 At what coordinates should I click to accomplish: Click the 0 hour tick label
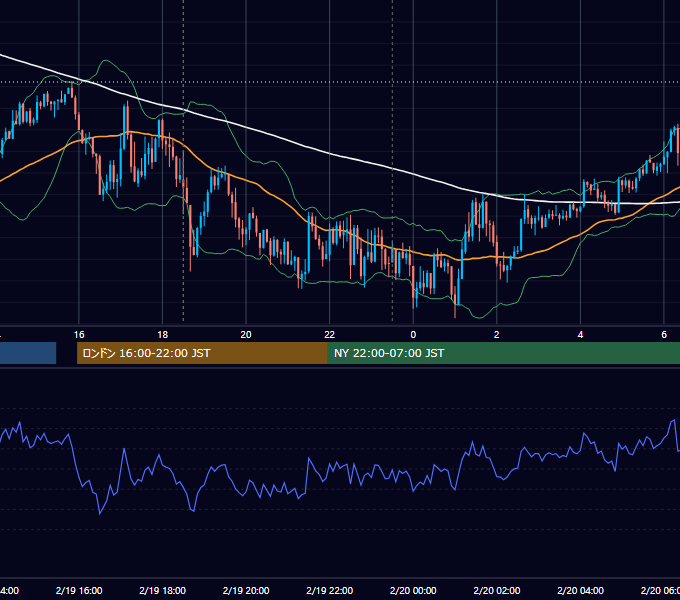coord(413,335)
